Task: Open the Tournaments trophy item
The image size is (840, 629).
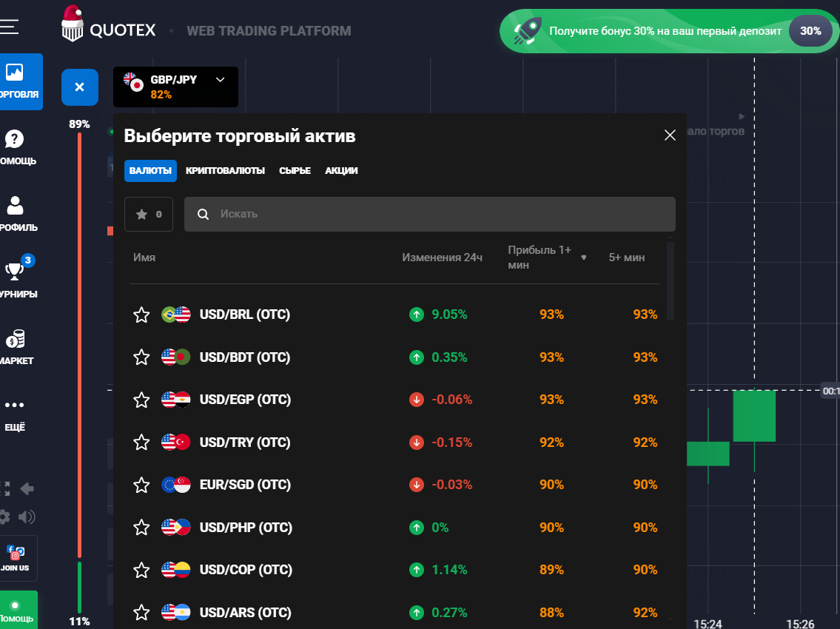Action: pos(17,277)
